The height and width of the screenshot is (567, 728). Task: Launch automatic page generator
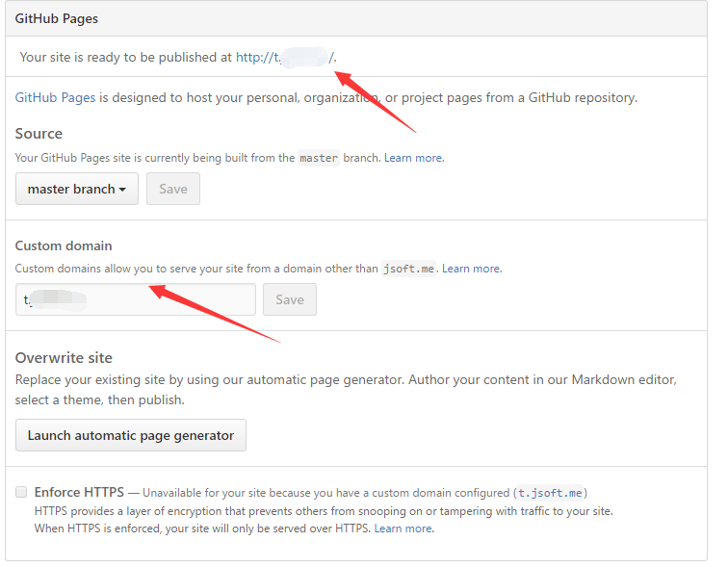pyautogui.click(x=131, y=435)
